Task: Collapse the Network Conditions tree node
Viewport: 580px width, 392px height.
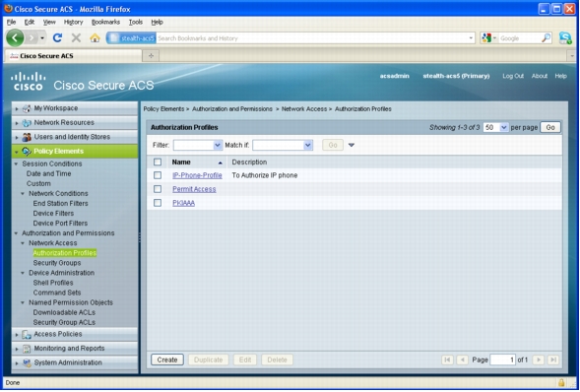Action: click(23, 194)
